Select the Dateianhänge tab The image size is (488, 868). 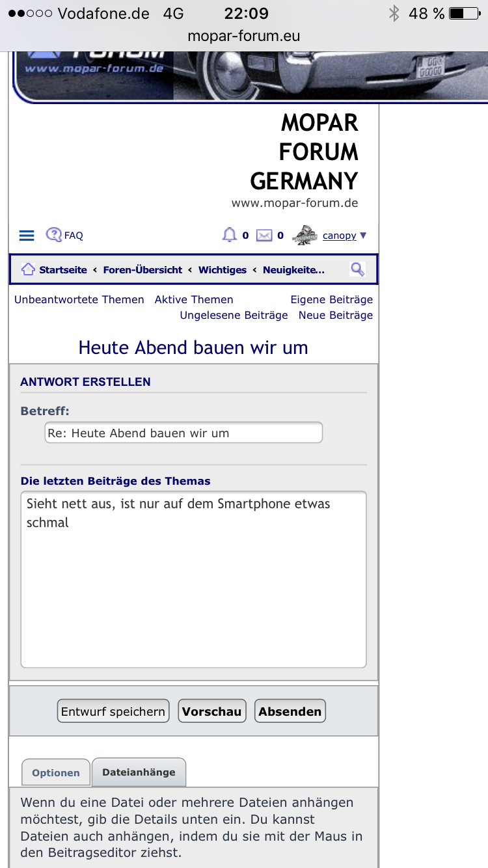pyautogui.click(x=139, y=772)
